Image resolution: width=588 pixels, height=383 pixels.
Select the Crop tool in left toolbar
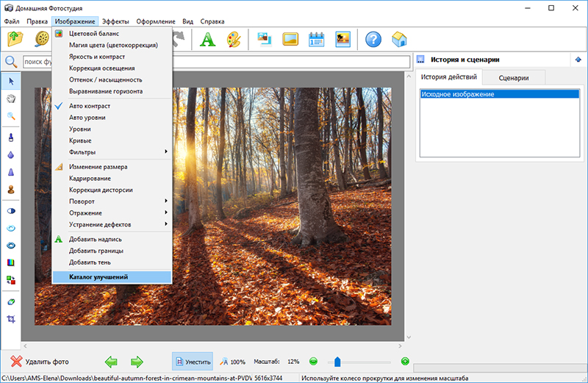pyautogui.click(x=11, y=319)
